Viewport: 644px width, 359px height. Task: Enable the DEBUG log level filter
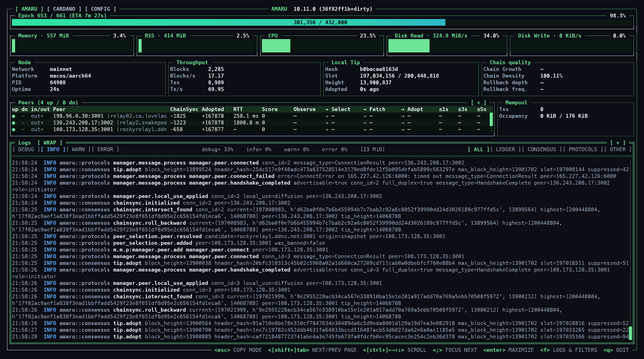[26, 149]
